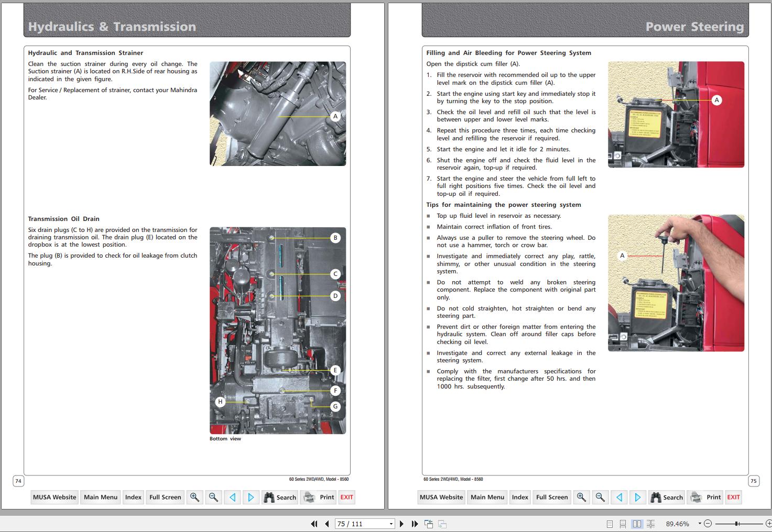Click the 'Hydraulics & Transmission' page title

tap(112, 27)
